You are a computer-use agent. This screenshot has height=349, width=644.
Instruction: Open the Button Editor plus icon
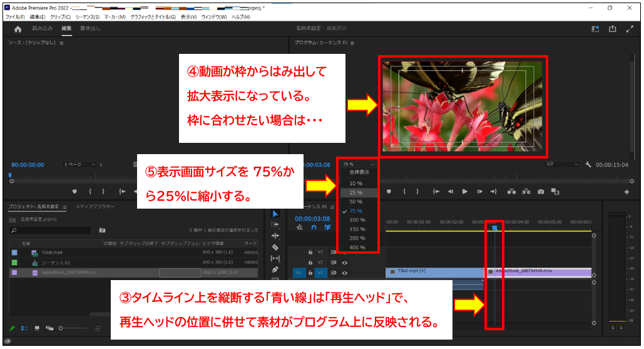(x=626, y=192)
